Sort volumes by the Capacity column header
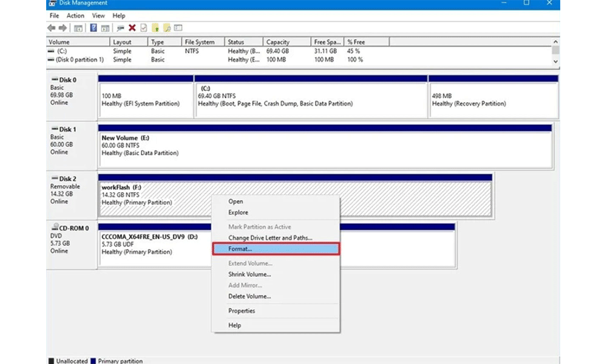This screenshot has height=364, width=607. [278, 42]
